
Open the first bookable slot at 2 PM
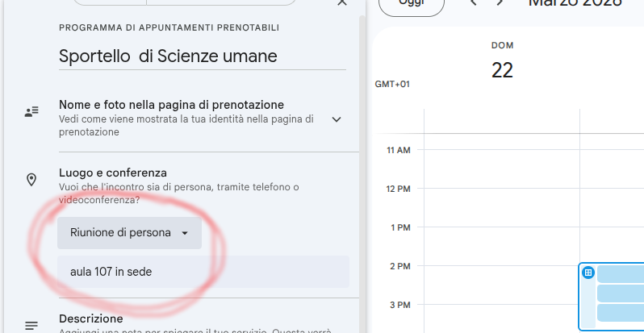point(620,274)
